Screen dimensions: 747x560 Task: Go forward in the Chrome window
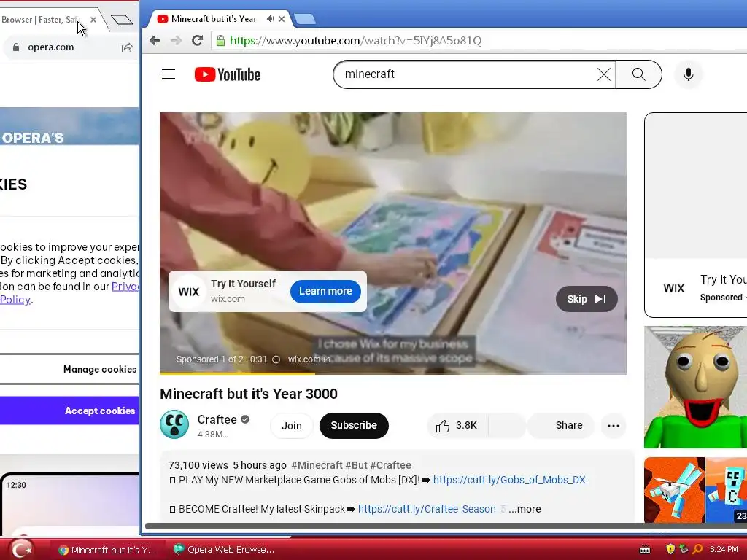(177, 41)
